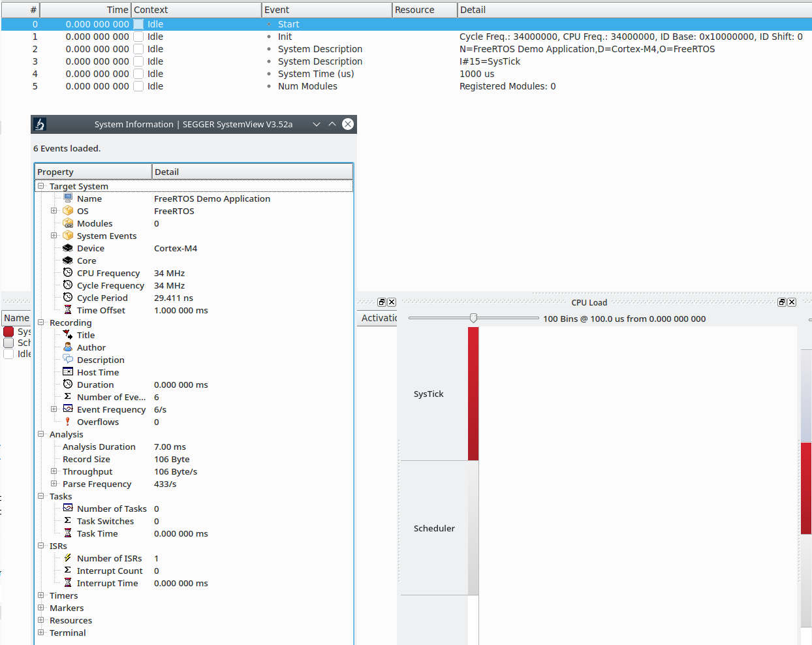This screenshot has width=812, height=645.
Task: Expand the Timers tree node
Action: [x=40, y=595]
